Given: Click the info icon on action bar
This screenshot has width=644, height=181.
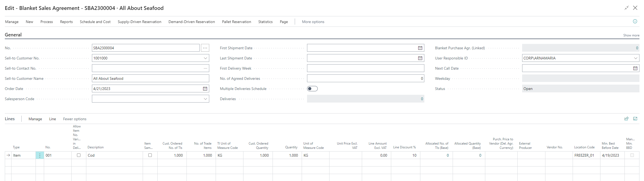Looking at the screenshot, I should (635, 21).
